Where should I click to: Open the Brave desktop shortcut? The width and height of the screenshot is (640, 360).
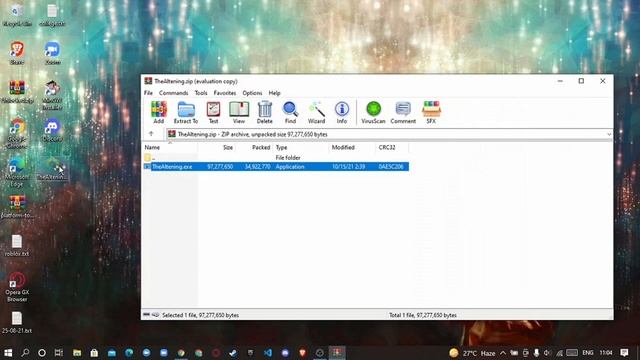(x=17, y=53)
